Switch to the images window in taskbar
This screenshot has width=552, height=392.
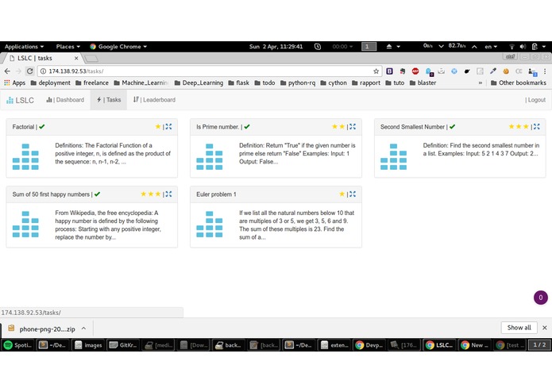click(88, 345)
